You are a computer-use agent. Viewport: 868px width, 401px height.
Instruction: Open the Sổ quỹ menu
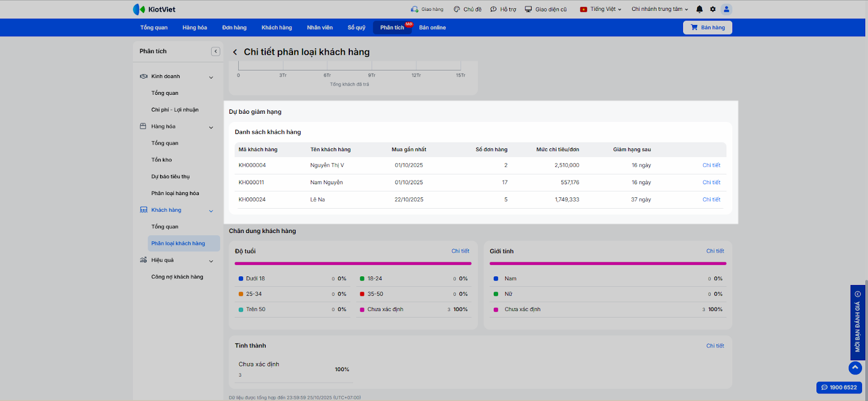coord(356,28)
